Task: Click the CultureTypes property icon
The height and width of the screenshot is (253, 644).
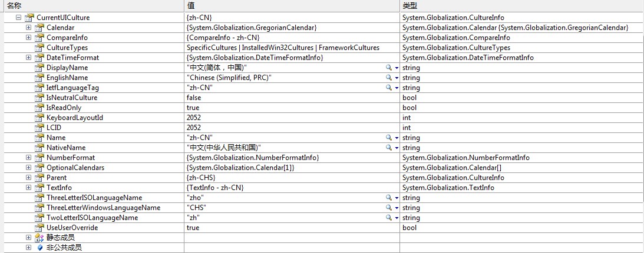Action: coord(39,48)
